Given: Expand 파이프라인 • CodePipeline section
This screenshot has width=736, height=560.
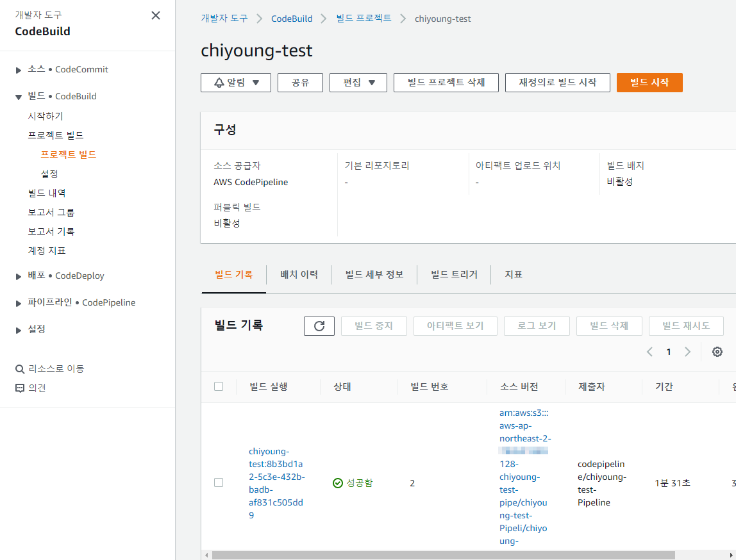Looking at the screenshot, I should click(19, 304).
